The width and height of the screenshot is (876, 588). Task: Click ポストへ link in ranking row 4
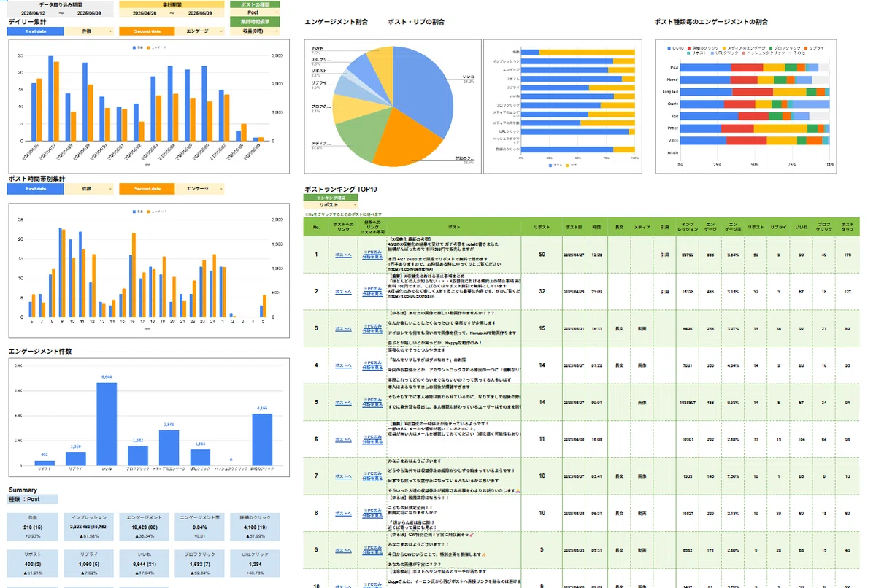(343, 365)
